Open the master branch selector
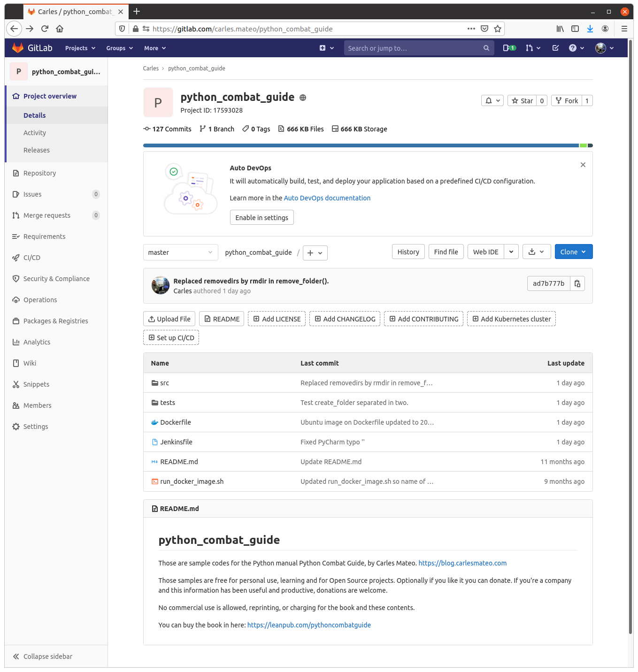The width and height of the screenshot is (638, 672). [x=181, y=252]
